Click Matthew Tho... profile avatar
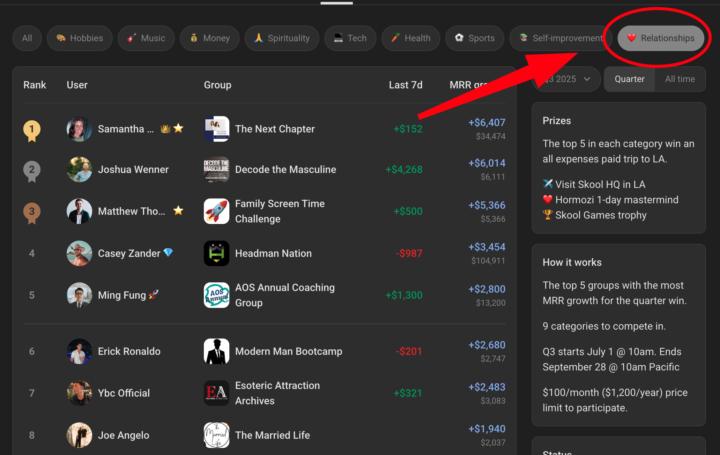 click(x=79, y=211)
